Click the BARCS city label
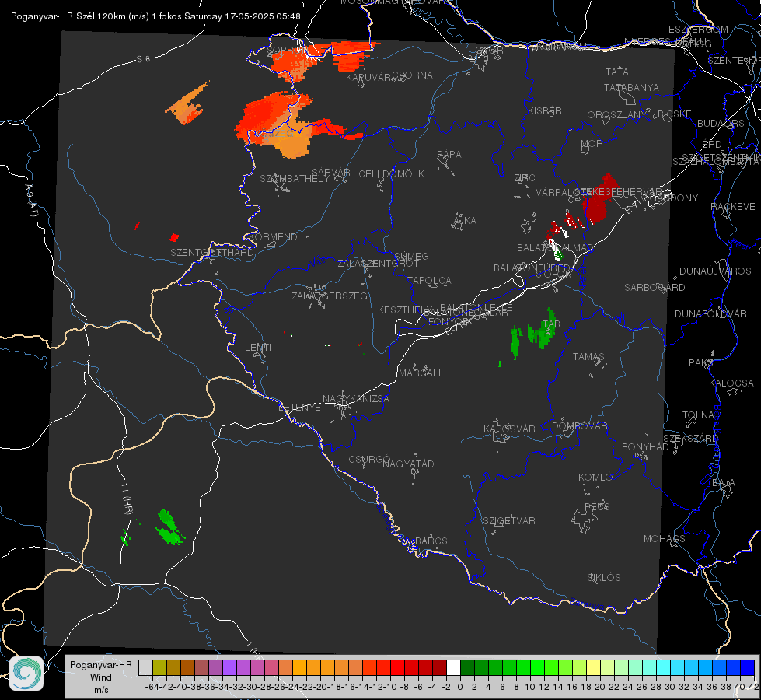Image resolution: width=761 pixels, height=700 pixels. [x=431, y=541]
